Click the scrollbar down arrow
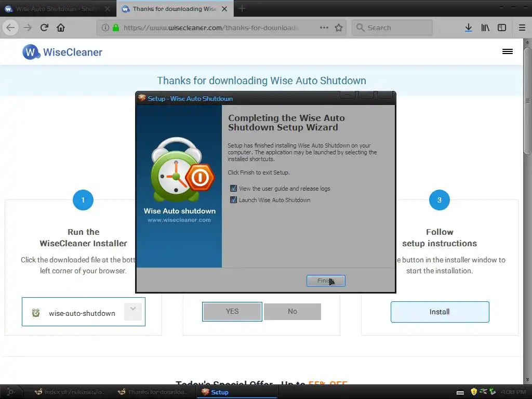Image resolution: width=532 pixels, height=399 pixels. pos(527,380)
